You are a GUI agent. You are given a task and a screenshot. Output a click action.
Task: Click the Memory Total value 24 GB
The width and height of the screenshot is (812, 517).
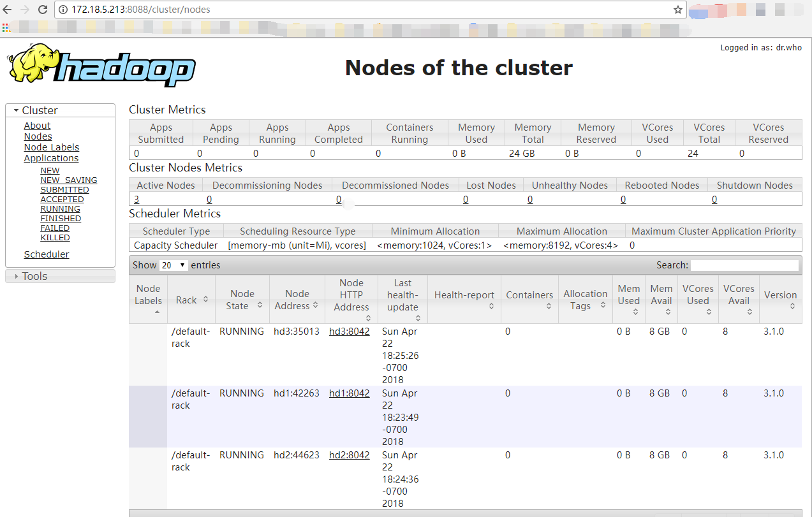(522, 154)
